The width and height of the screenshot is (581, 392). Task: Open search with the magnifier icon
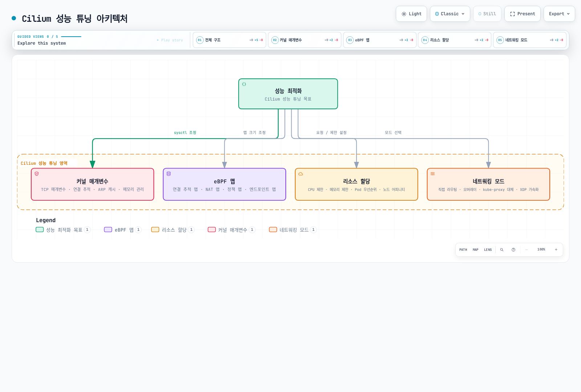pyautogui.click(x=502, y=250)
